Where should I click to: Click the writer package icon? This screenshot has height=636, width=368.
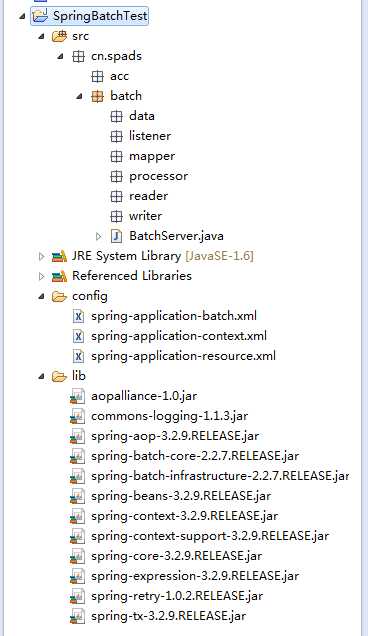click(116, 216)
